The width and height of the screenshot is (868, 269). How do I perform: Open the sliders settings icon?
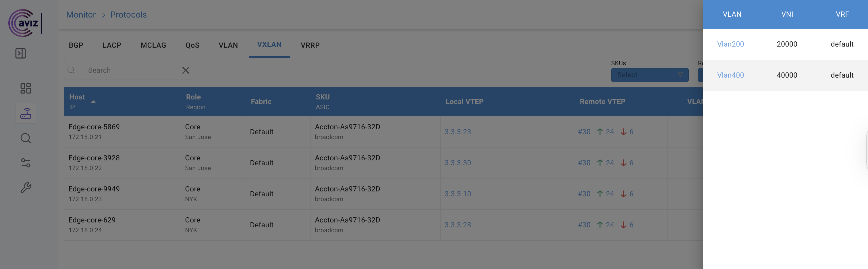(26, 163)
